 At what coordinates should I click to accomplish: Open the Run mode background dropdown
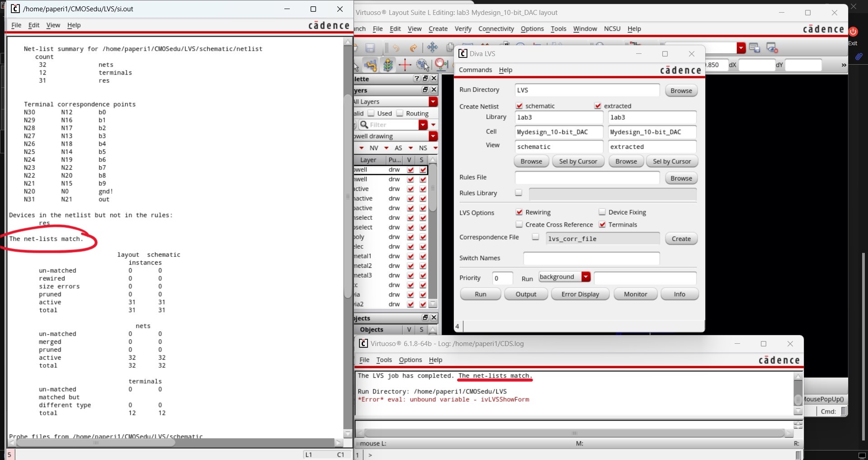pos(586,277)
